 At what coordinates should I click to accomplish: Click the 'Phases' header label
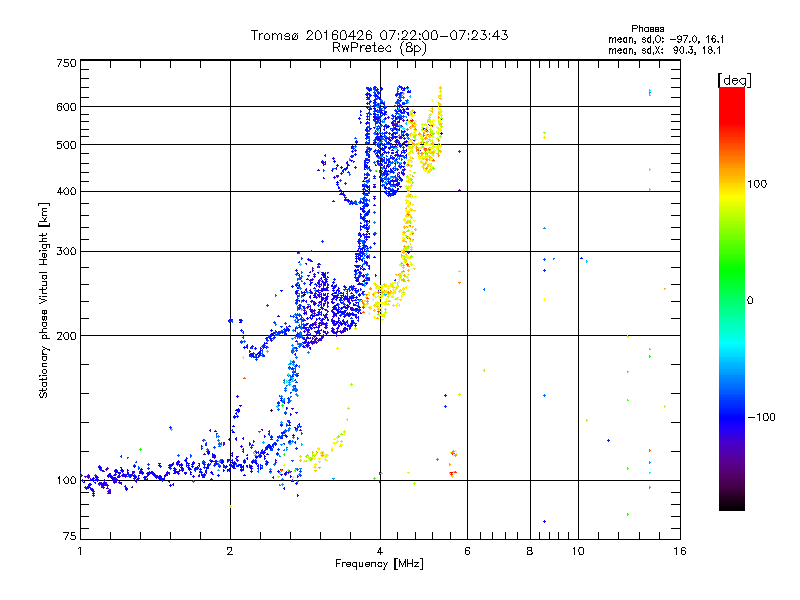tap(647, 29)
